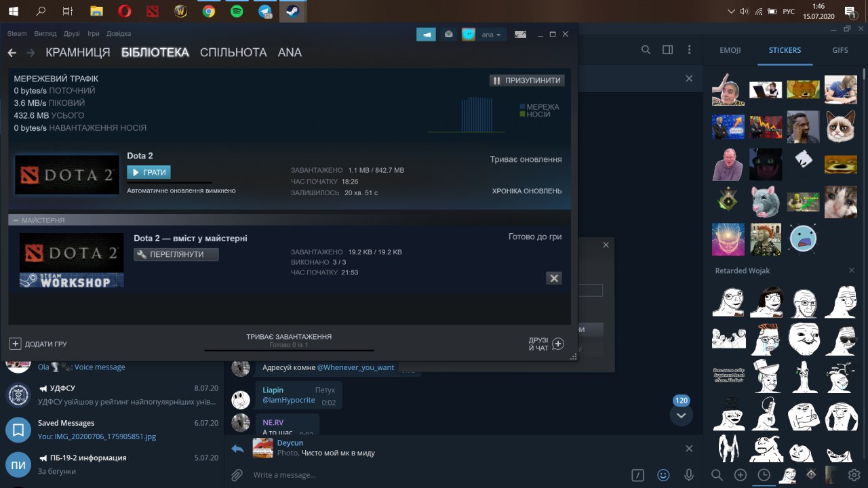Click the Dota 2 update progress bar
The height and width of the screenshot is (488, 868).
(x=170, y=182)
